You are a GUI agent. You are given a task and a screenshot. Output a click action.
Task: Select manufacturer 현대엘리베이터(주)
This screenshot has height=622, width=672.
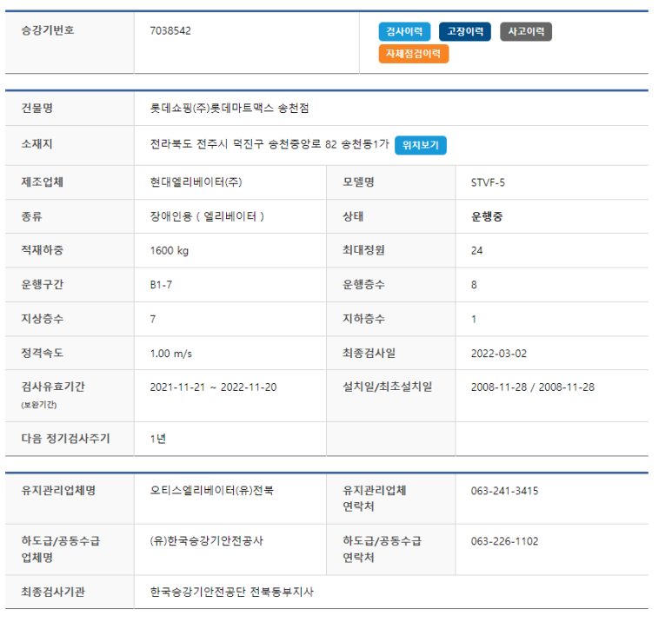tap(196, 182)
